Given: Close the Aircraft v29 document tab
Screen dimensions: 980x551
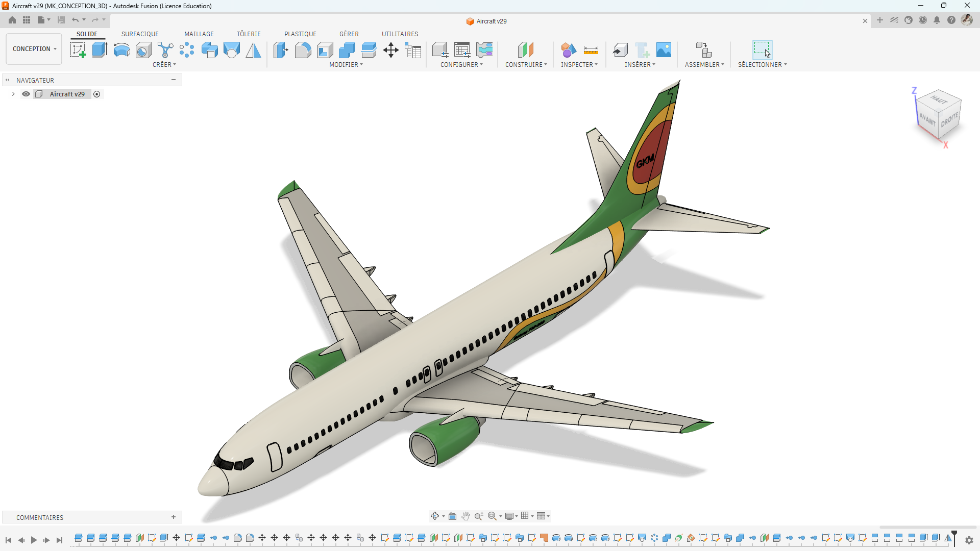Looking at the screenshot, I should point(865,21).
